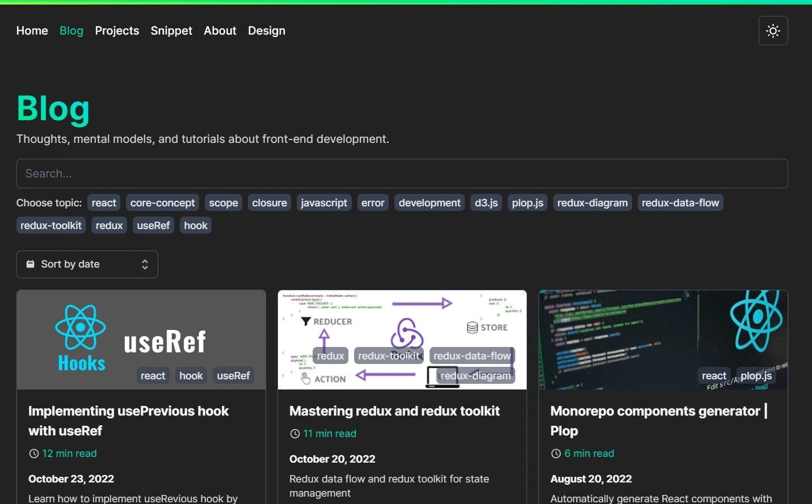Navigate to Projects
Screen dimensions: 812x504
coord(117,31)
